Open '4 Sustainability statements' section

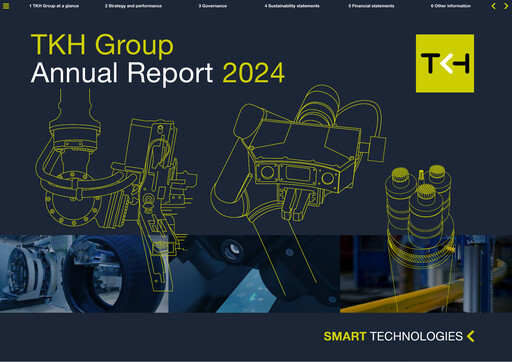(x=292, y=6)
